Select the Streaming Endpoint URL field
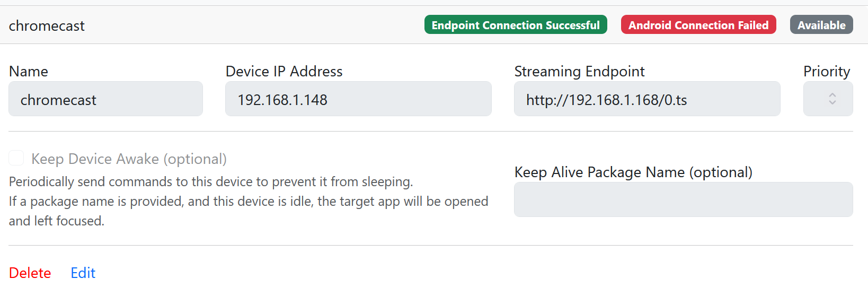The width and height of the screenshot is (868, 296). coord(646,99)
